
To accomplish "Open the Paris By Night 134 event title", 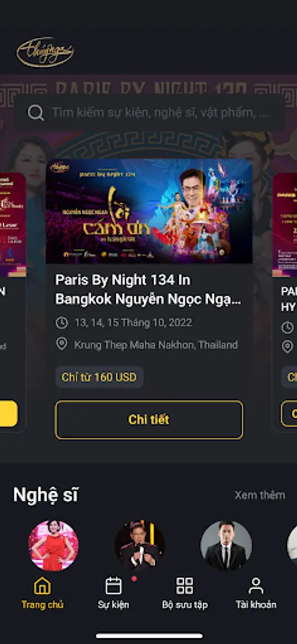I will click(148, 290).
